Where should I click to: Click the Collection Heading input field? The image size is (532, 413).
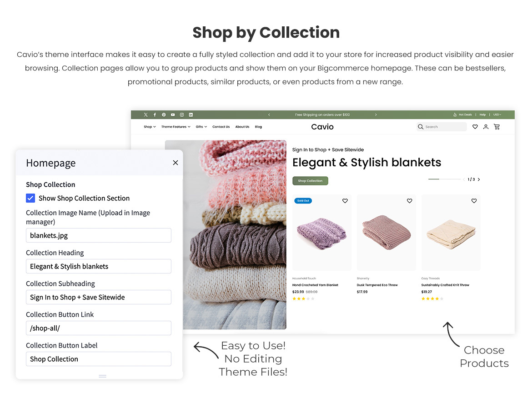click(x=99, y=266)
